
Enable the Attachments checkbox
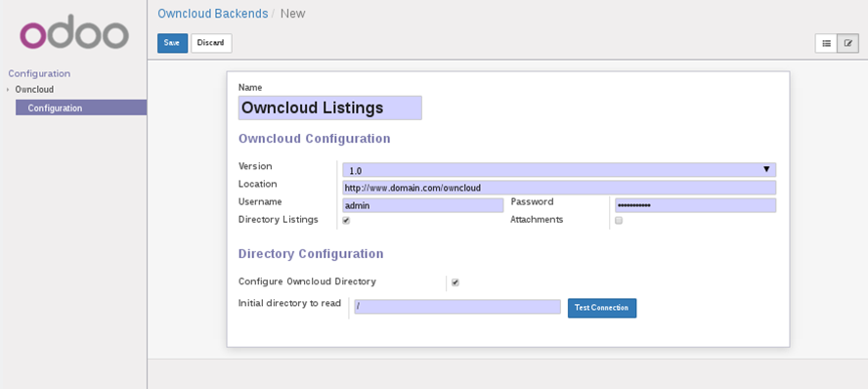coord(619,220)
